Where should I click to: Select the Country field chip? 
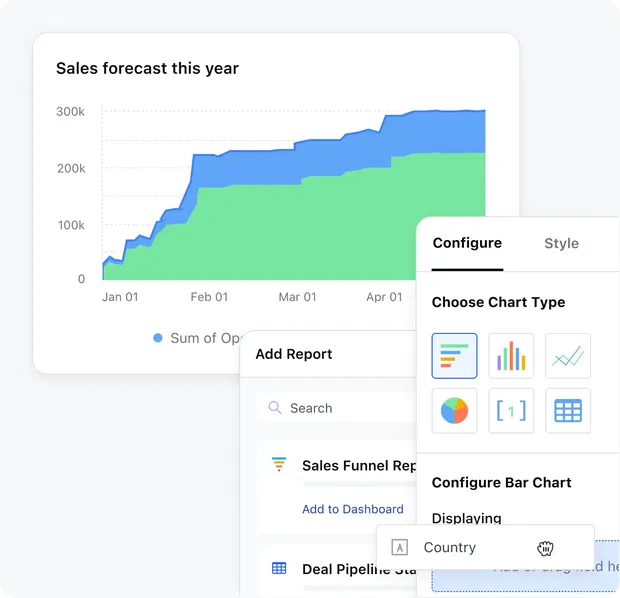485,547
